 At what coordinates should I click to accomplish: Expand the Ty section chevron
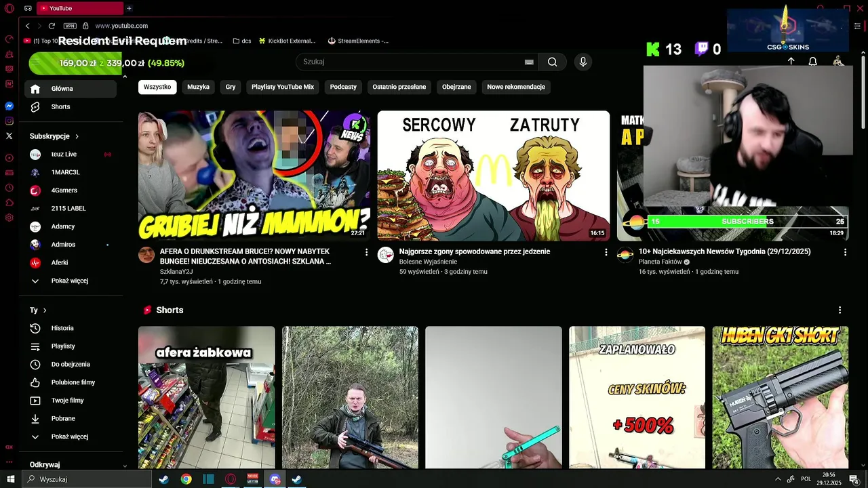pos(45,310)
